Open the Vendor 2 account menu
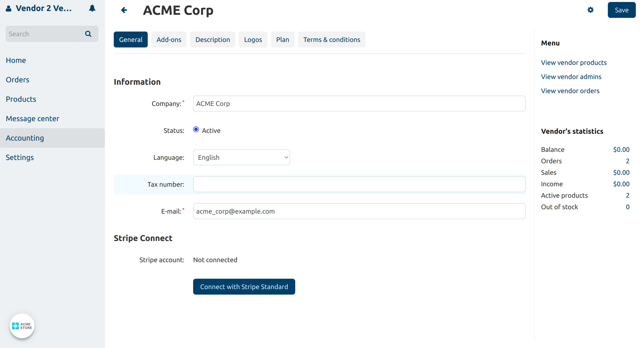Screen dimensions: 644x348 [x=43, y=8]
